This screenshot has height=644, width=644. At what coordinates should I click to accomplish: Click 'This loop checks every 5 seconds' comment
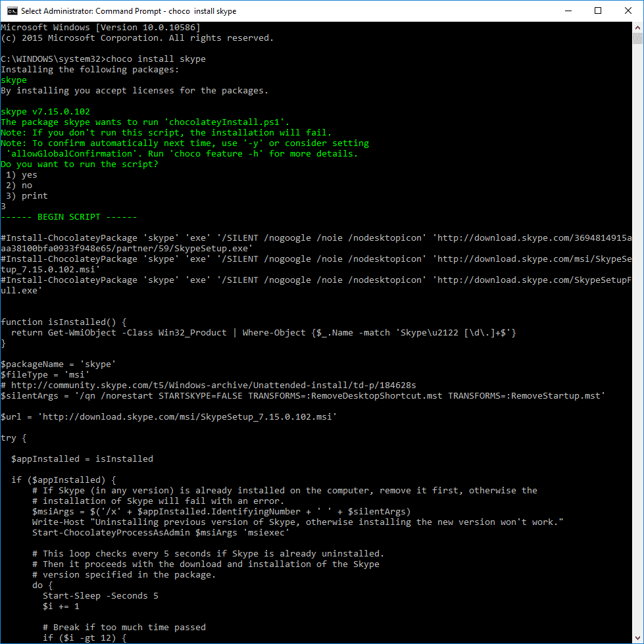pos(209,554)
